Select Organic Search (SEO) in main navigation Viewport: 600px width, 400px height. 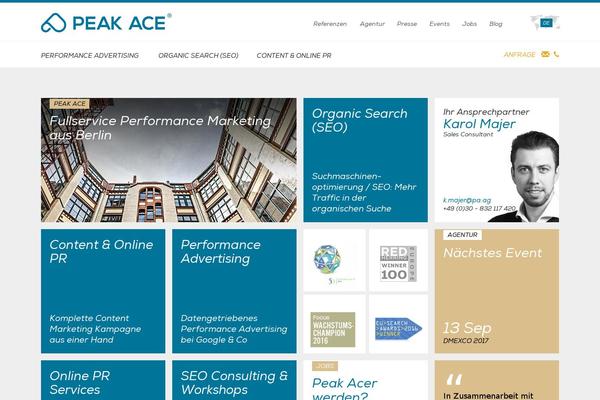coord(198,56)
